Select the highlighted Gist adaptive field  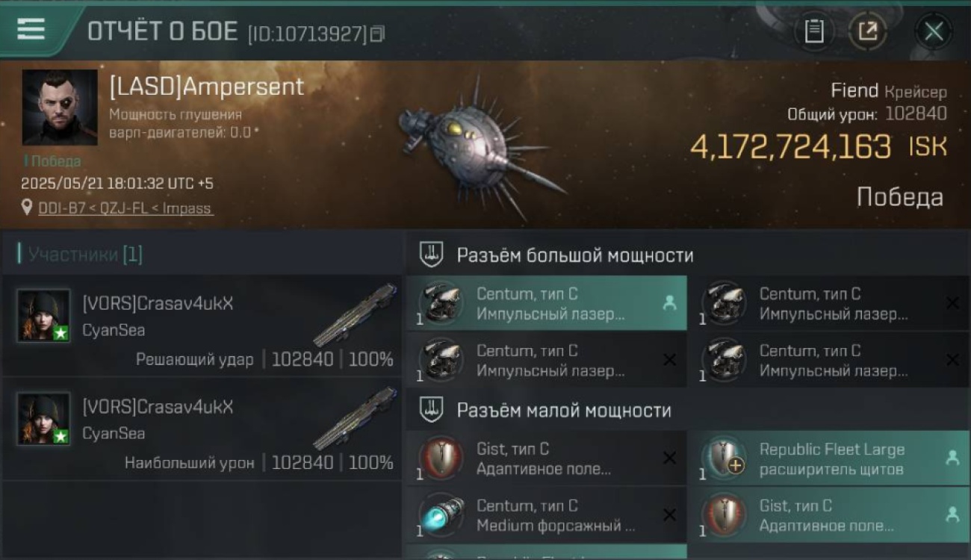coord(828,515)
